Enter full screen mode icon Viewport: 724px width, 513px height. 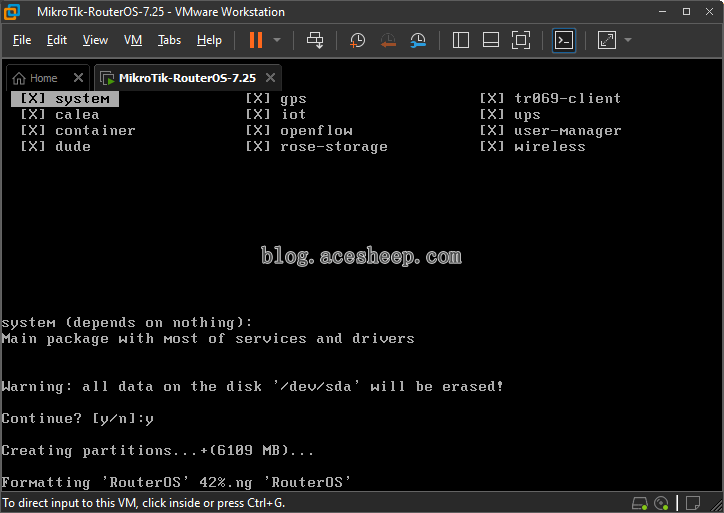click(x=521, y=40)
